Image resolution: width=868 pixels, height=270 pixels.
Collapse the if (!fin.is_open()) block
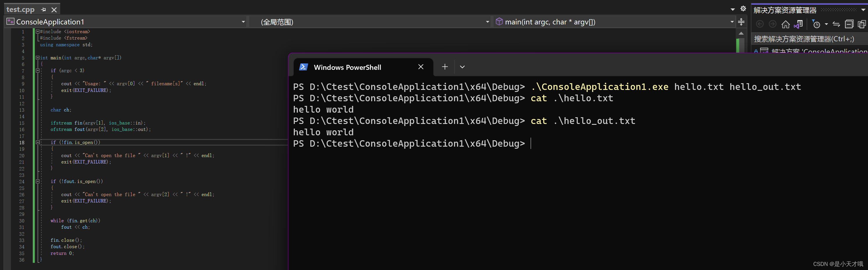(x=38, y=142)
